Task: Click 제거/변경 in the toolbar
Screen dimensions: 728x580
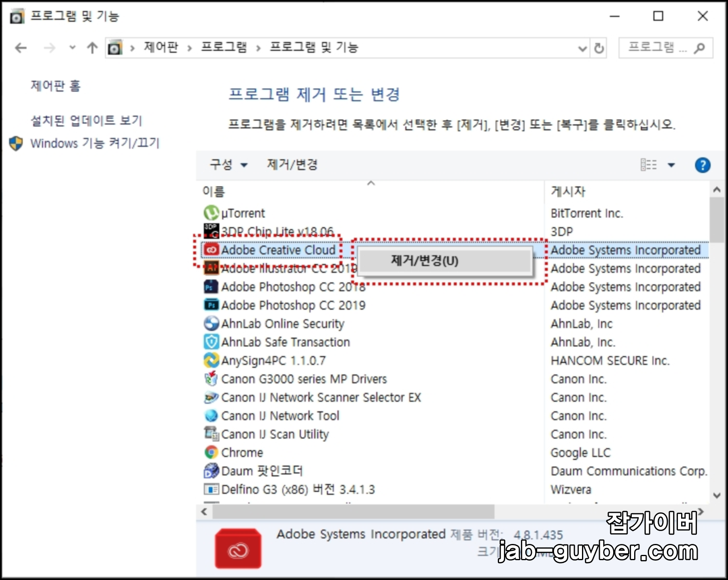Action: coord(292,165)
